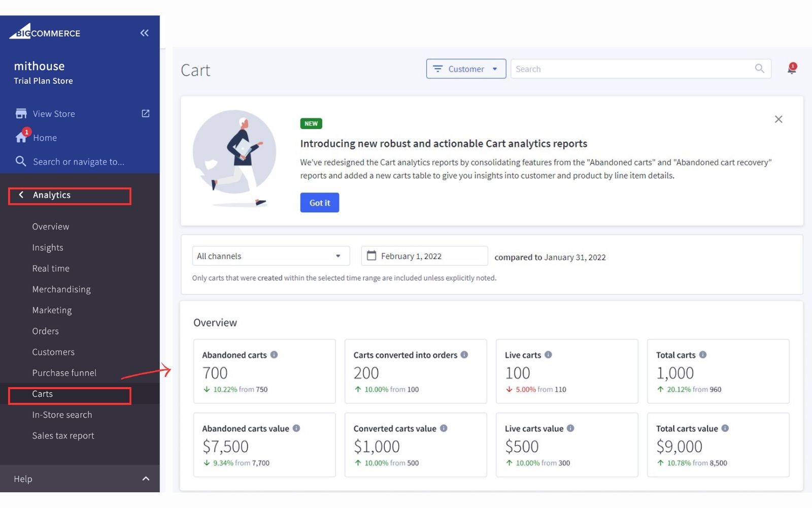The width and height of the screenshot is (812, 508).
Task: Go back from the Analytics menu
Action: (x=21, y=195)
